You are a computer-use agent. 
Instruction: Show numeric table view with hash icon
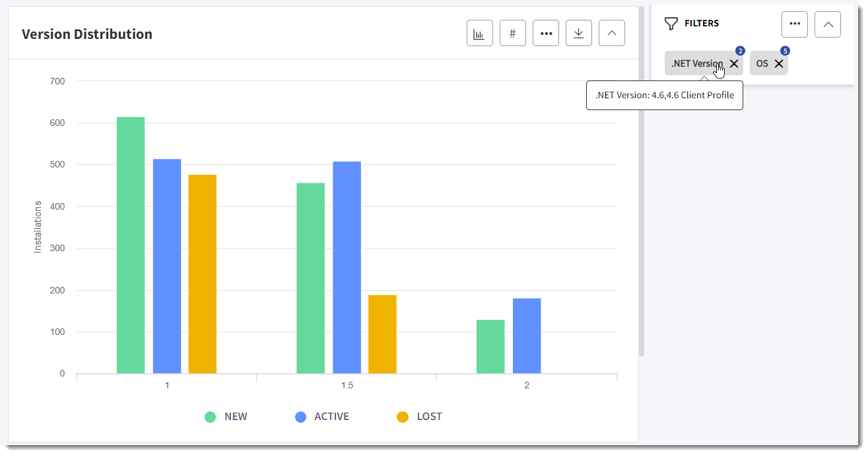coord(513,33)
